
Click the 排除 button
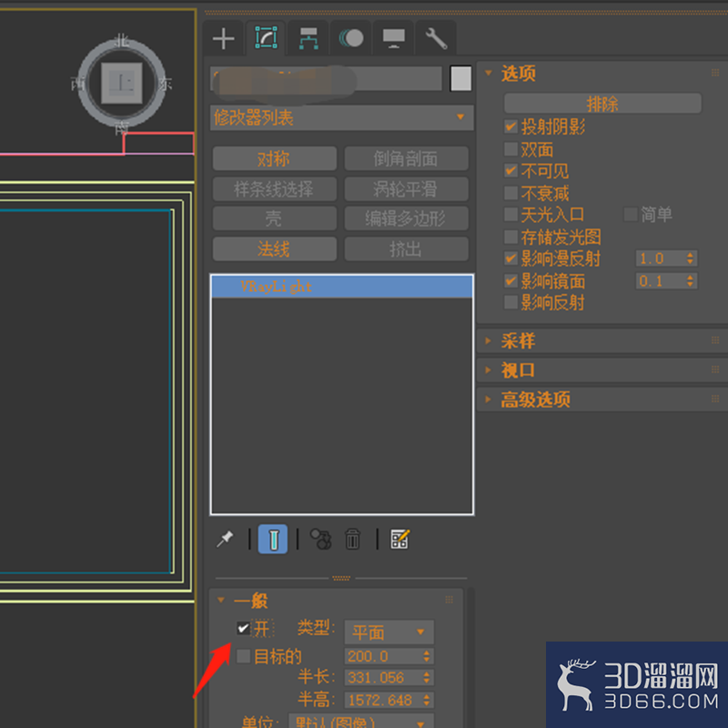602,104
